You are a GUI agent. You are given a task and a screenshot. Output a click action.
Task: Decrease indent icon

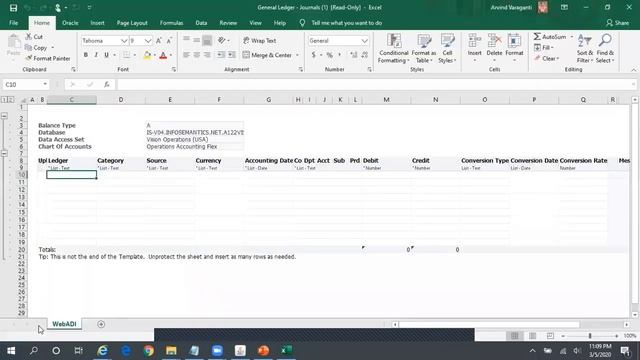click(221, 55)
